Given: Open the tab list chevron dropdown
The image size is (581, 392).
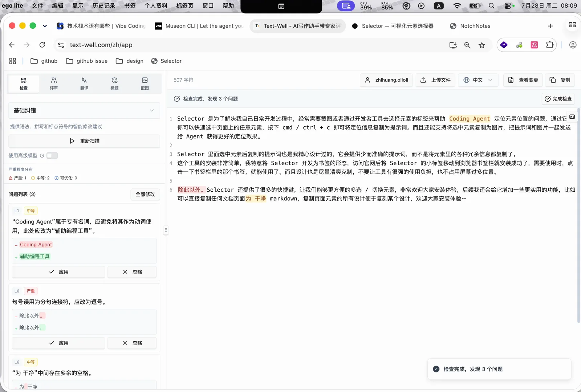Looking at the screenshot, I should pyautogui.click(x=45, y=26).
